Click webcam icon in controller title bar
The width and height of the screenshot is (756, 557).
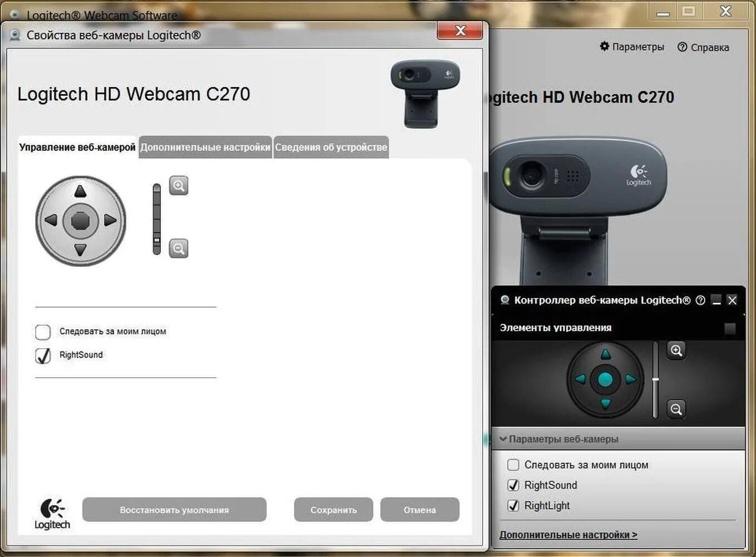pos(505,300)
